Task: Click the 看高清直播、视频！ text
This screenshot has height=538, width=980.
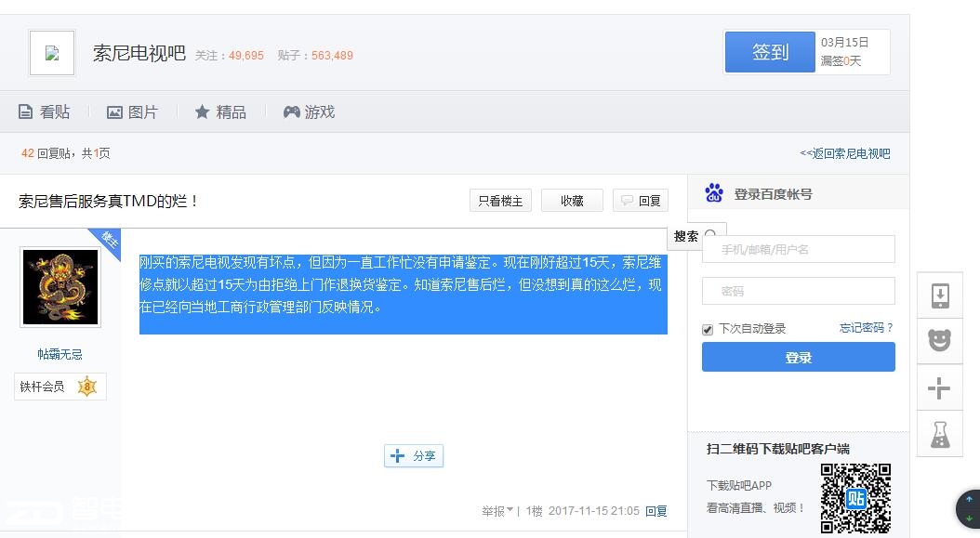Action: [x=756, y=508]
